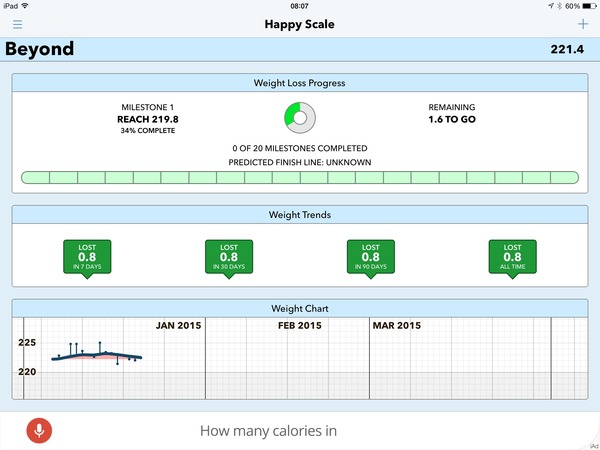Select the Lost 0.8 all time badge
Viewport: 600px width, 450px height.
pyautogui.click(x=512, y=257)
